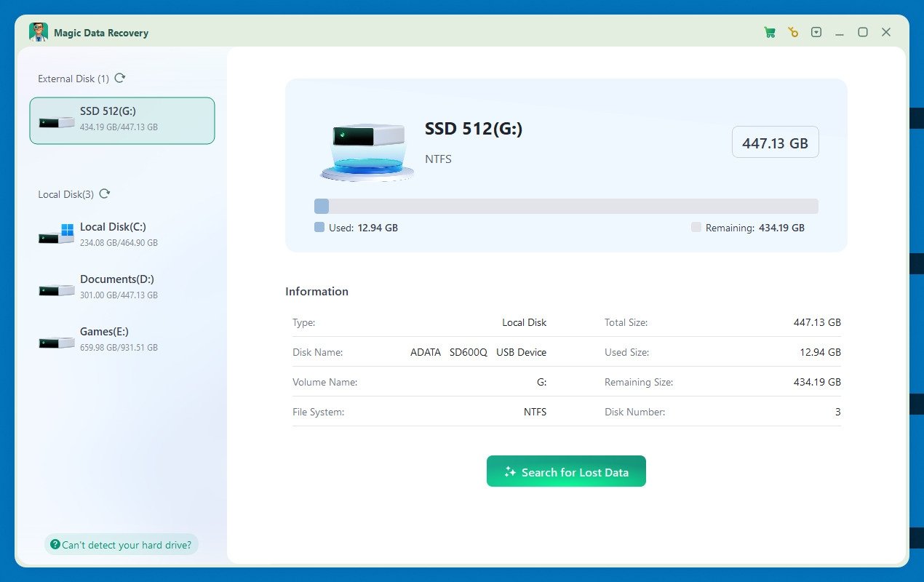Click the Documents(D:) drive icon
Screen dimensions: 924x582
tap(57, 290)
